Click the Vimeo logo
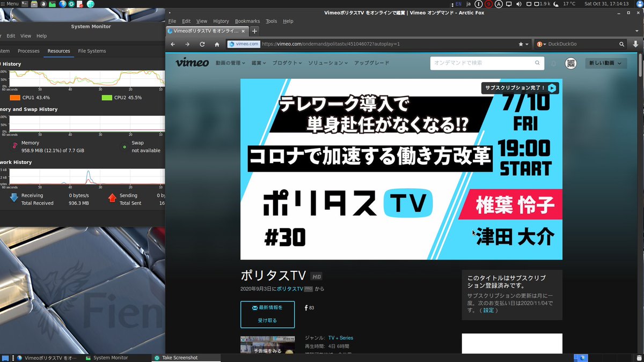Screen dimensions: 644x362 [192, 63]
